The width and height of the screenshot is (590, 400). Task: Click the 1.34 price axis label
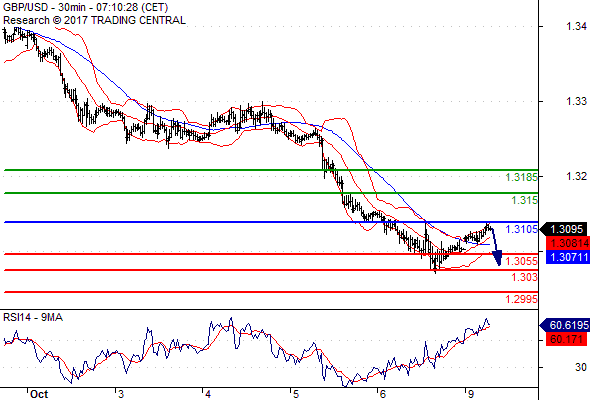[576, 26]
